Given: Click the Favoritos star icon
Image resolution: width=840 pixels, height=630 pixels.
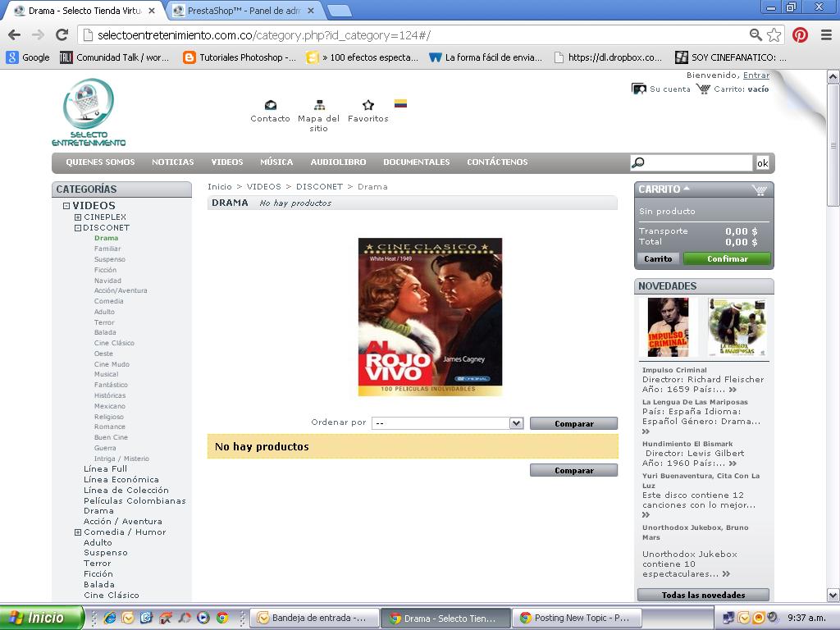Looking at the screenshot, I should click(368, 105).
